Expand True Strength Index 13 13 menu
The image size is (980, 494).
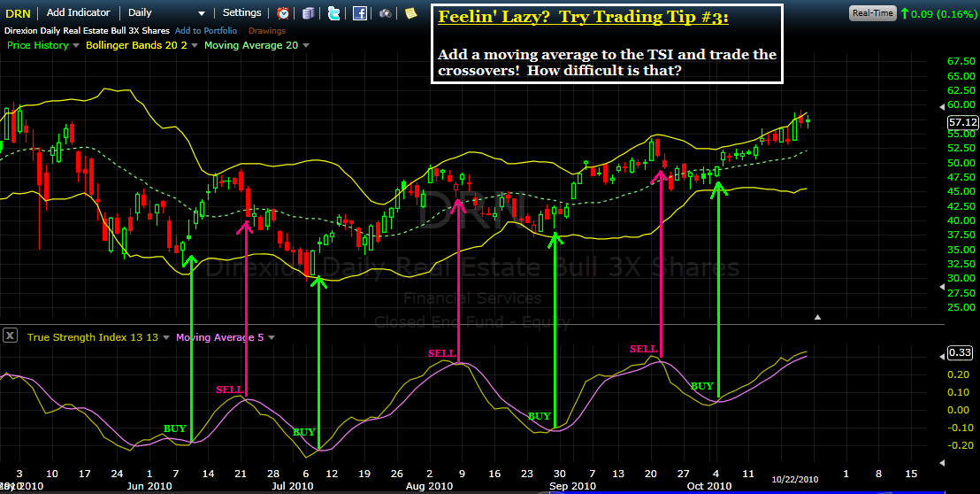167,337
